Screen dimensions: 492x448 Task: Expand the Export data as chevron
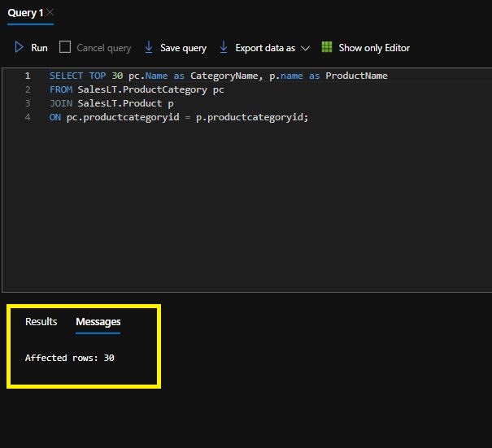[x=305, y=48]
